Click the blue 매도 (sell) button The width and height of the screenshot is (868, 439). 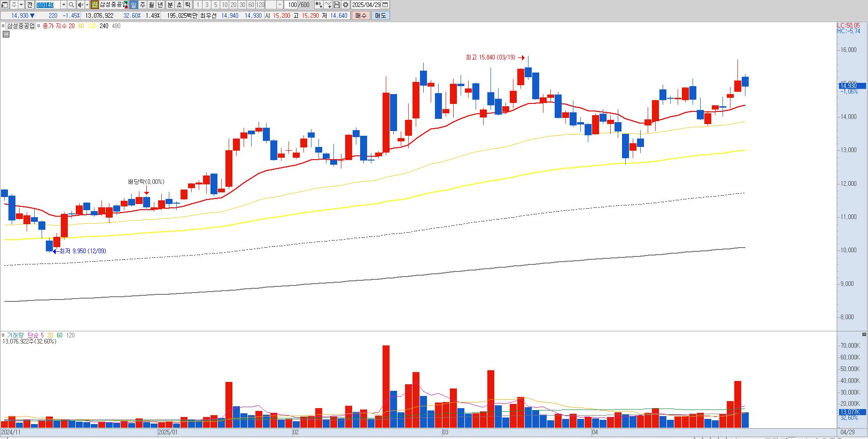(x=381, y=15)
